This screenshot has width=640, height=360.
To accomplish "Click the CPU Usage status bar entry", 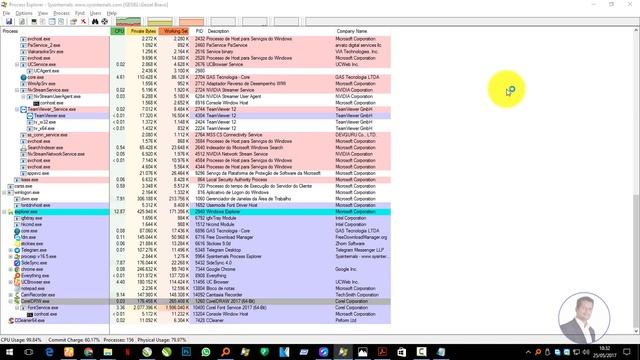I will tap(21, 340).
